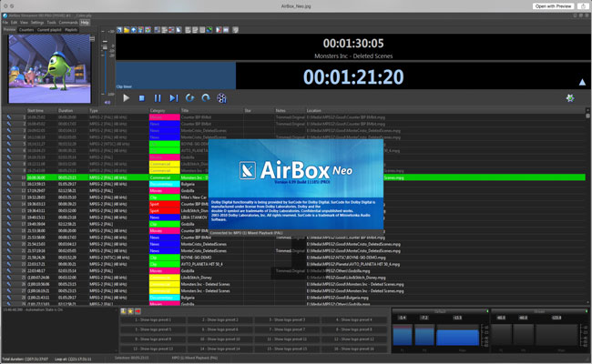Click the AirBox Neo splash screen to dismiss
The image size is (592, 364).
point(296,184)
